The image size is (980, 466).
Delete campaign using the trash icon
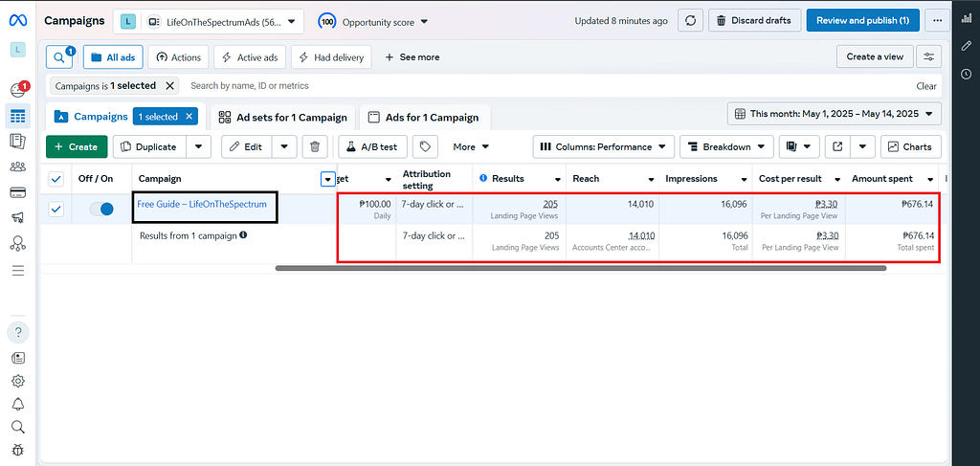pos(315,146)
